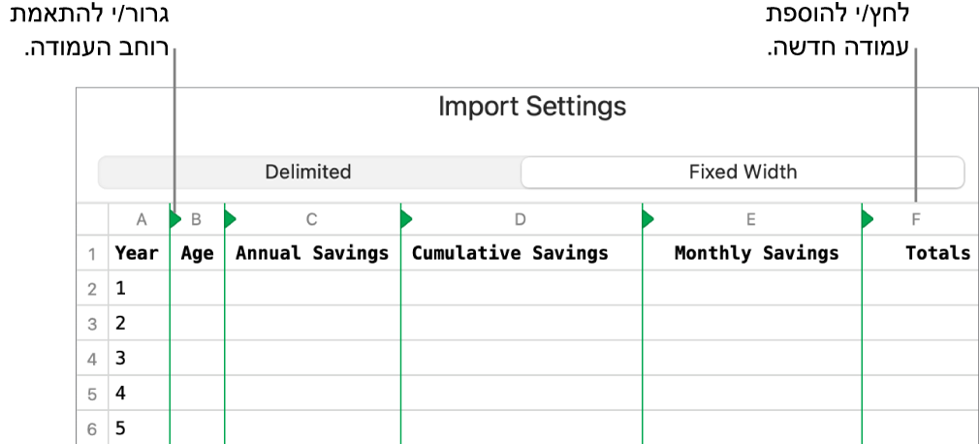980x444 pixels.
Task: Select column C header
Action: pyautogui.click(x=311, y=220)
